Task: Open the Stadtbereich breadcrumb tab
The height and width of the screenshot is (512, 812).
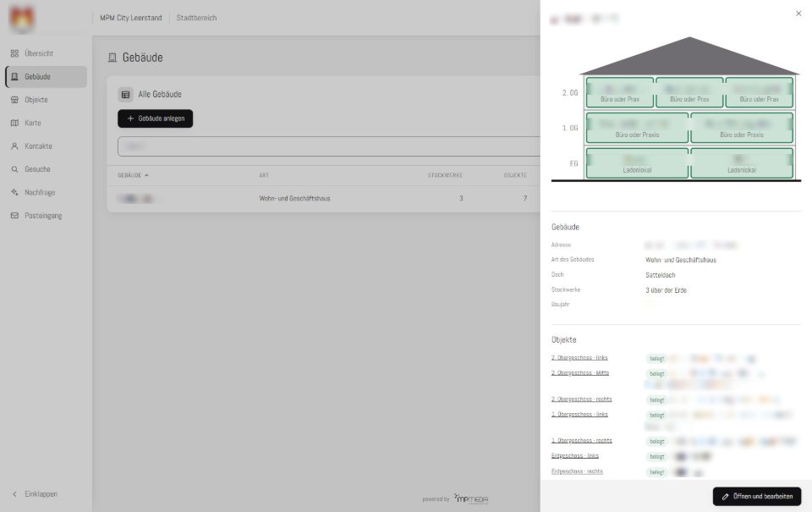Action: pyautogui.click(x=196, y=18)
